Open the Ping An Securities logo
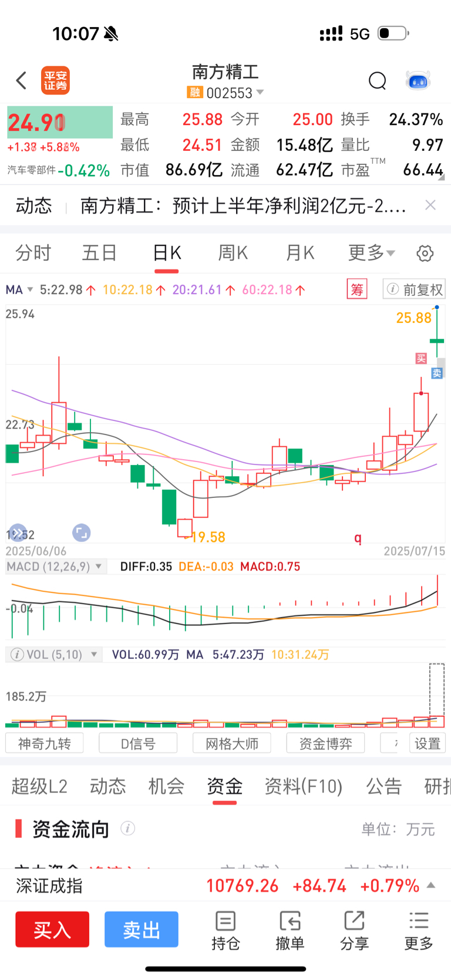This screenshot has width=451, height=980. pyautogui.click(x=55, y=80)
